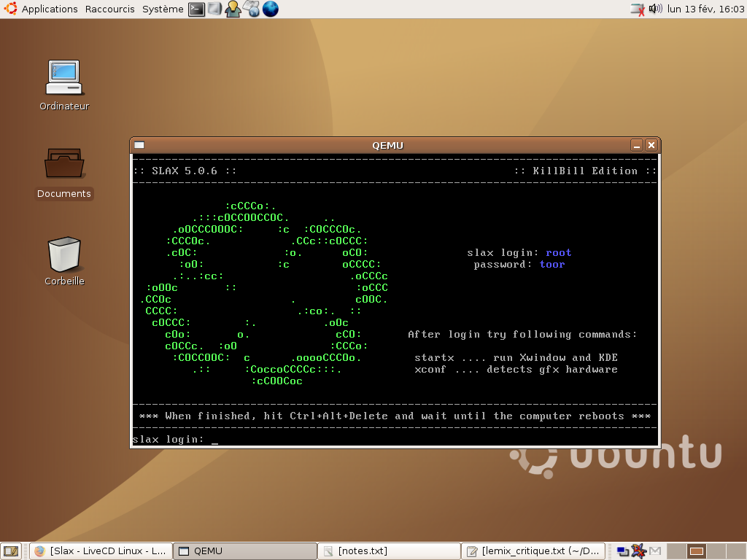
Task: Click the grey monitor launcher icon
Action: 214,9
